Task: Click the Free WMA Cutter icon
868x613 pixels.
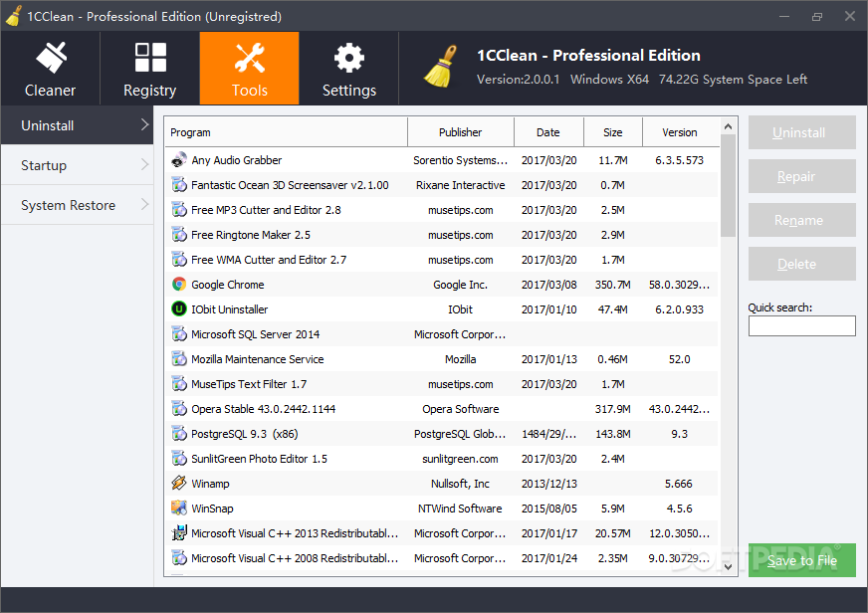Action: [x=179, y=260]
